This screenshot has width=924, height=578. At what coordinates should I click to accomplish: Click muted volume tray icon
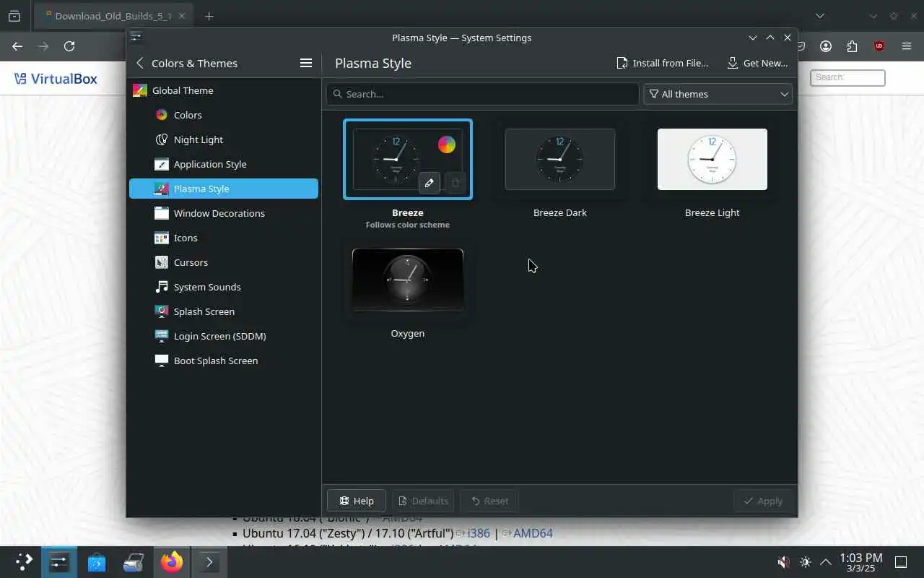[783, 562]
